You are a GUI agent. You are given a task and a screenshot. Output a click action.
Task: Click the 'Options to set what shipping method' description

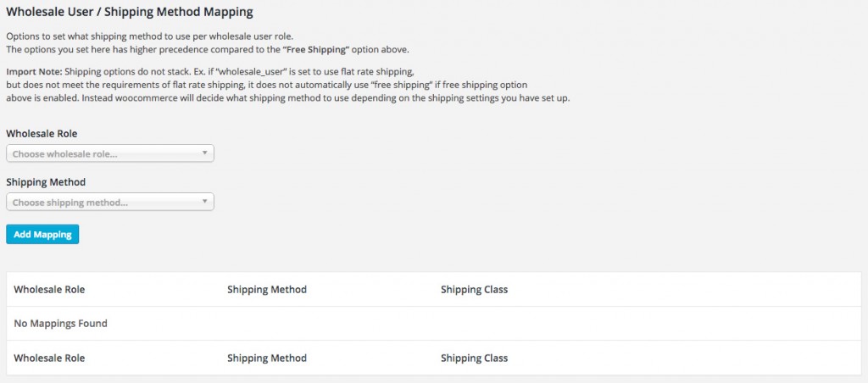coord(149,37)
